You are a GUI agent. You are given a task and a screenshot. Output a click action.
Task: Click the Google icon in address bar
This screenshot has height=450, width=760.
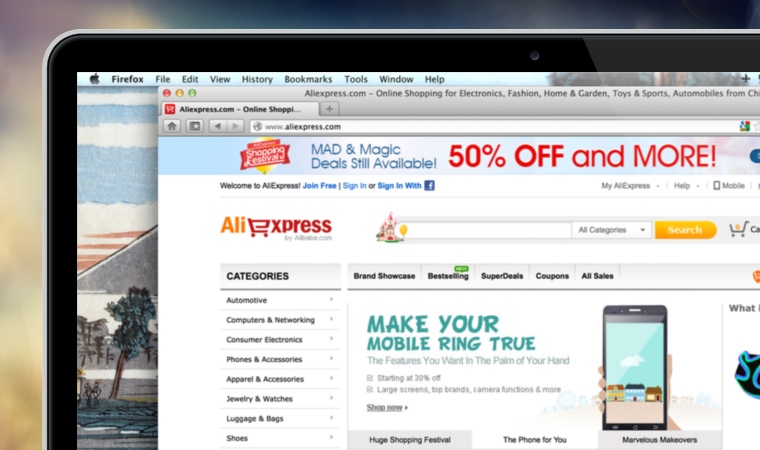(x=744, y=127)
